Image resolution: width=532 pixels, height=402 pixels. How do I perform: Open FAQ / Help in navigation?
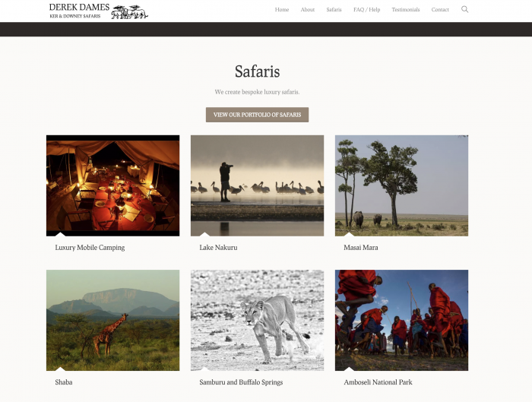pos(367,9)
